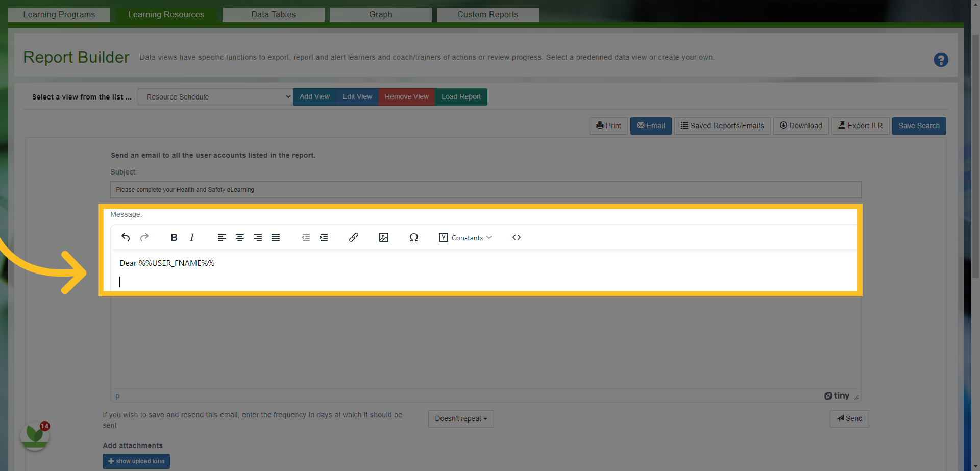Open the Resource Schedule view selector
Screen dimensions: 980x471
[x=215, y=97]
